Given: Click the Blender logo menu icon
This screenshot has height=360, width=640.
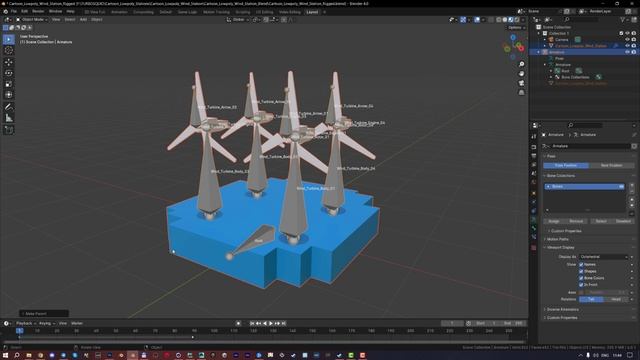Looking at the screenshot, I should pyautogui.click(x=5, y=11).
